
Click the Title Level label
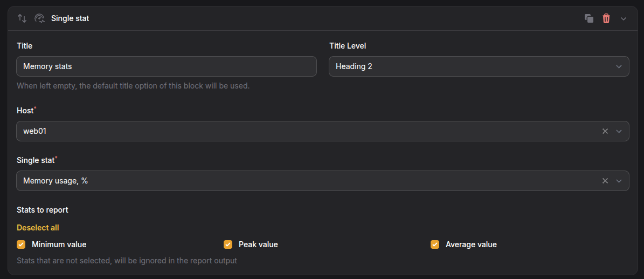348,46
